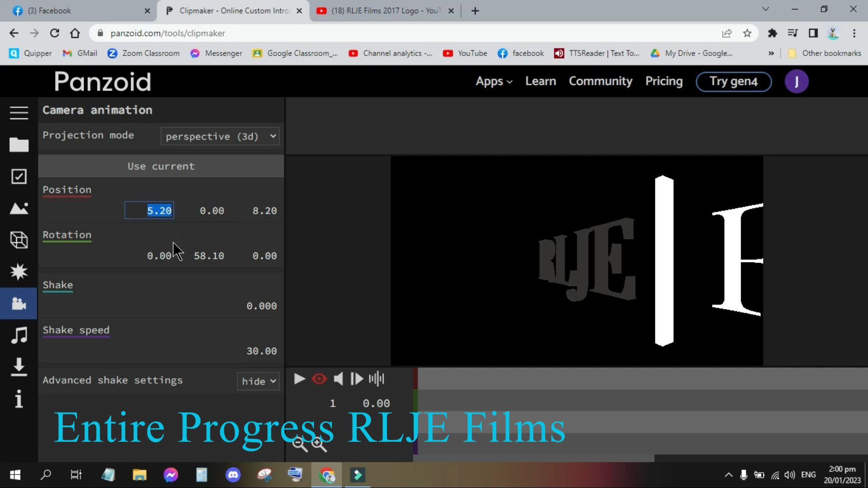Zoom out the timeline

click(300, 445)
